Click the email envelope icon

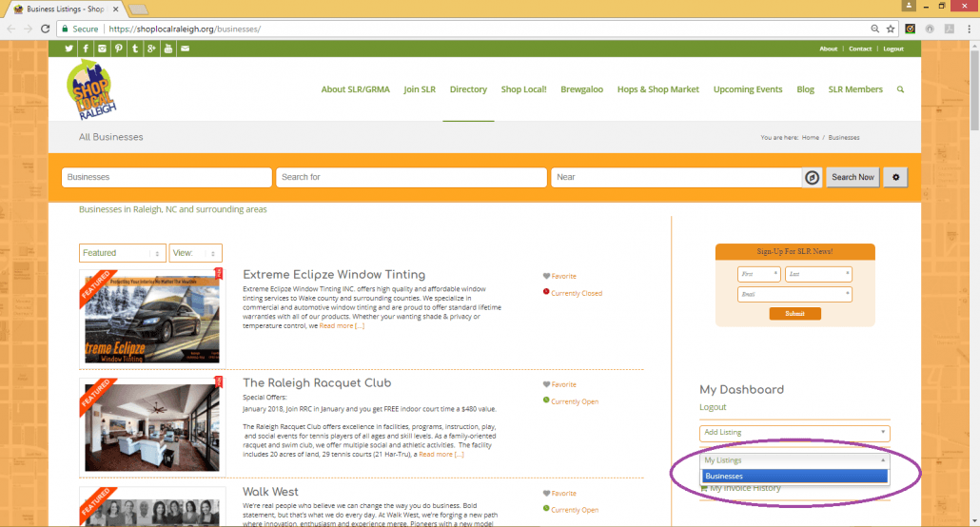[x=185, y=49]
